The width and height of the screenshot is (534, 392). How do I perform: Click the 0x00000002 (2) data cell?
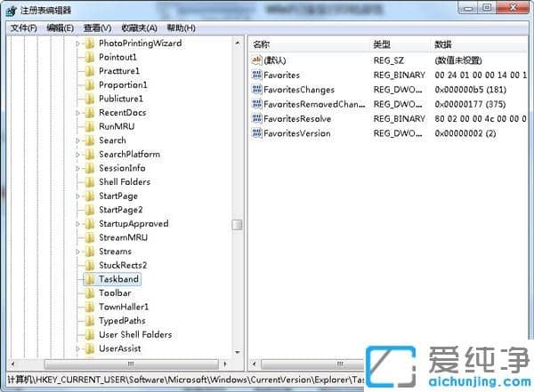click(x=465, y=133)
